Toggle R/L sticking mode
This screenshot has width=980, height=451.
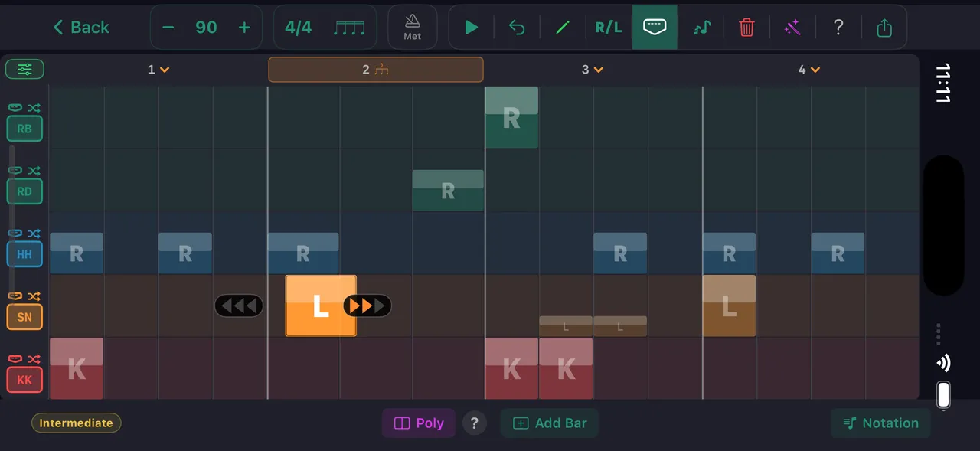[x=609, y=28]
